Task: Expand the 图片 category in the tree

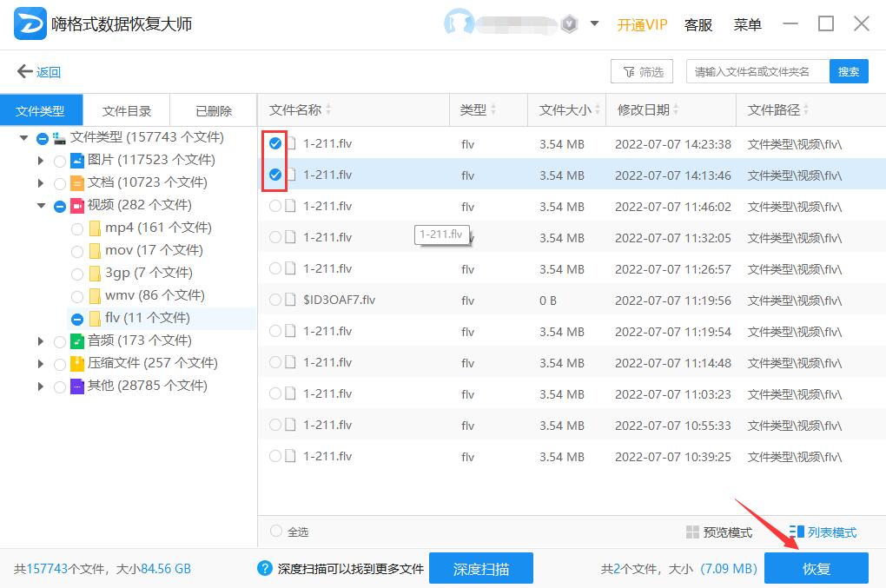Action: [x=41, y=160]
